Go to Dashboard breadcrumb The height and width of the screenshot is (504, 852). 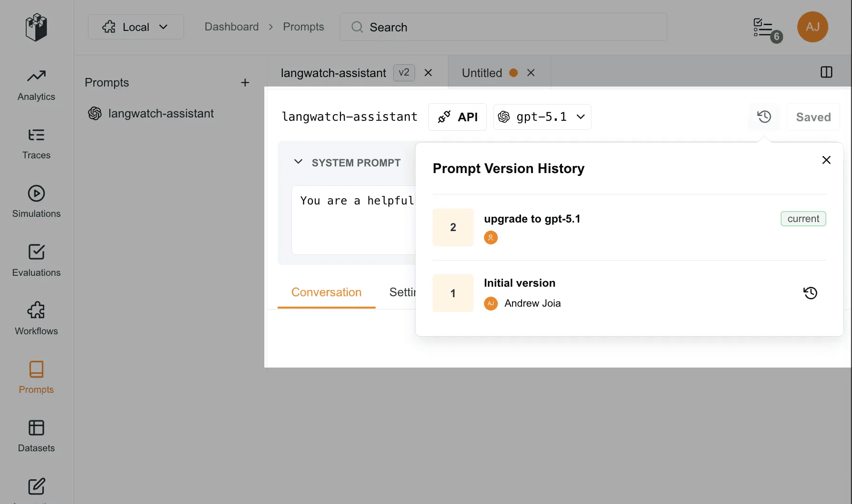(232, 27)
